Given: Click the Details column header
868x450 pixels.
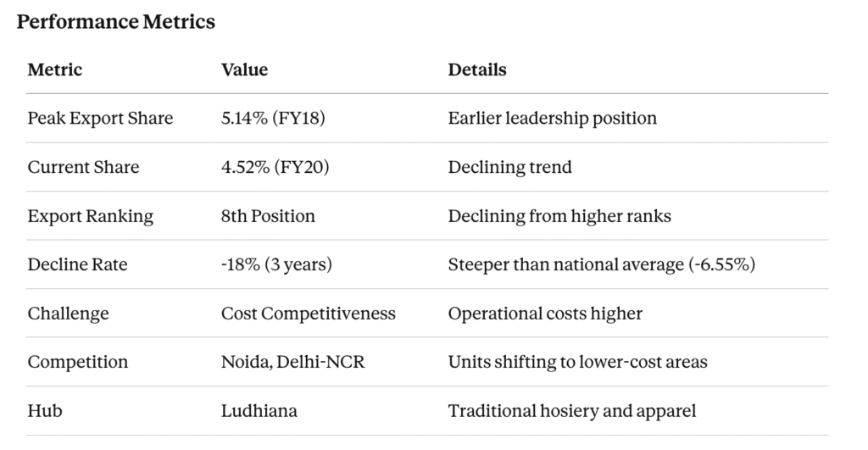Looking at the screenshot, I should click(477, 69).
